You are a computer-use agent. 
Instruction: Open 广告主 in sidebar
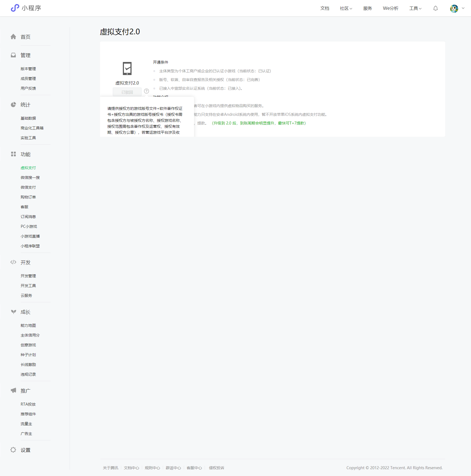click(x=26, y=434)
